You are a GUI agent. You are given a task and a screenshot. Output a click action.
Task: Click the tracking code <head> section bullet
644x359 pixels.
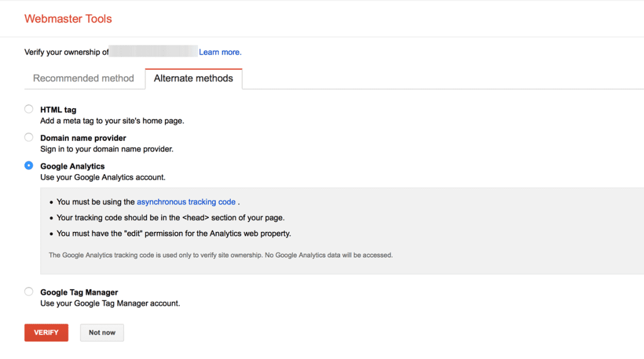pyautogui.click(x=170, y=218)
